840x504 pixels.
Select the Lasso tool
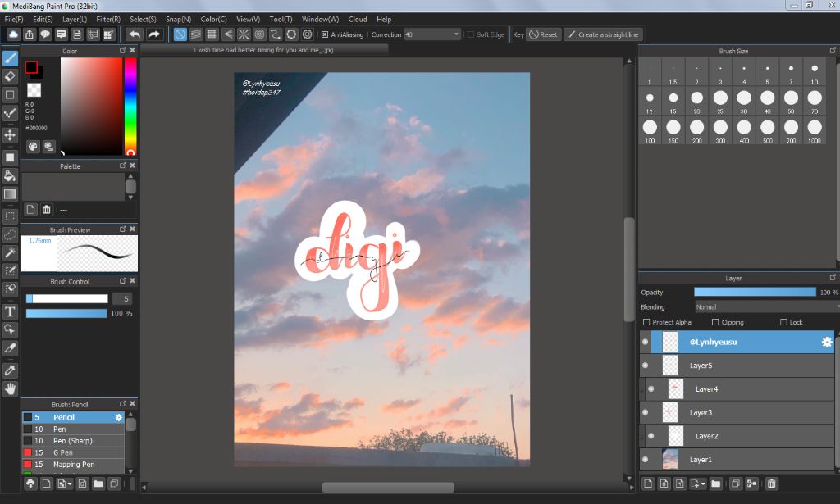10,234
